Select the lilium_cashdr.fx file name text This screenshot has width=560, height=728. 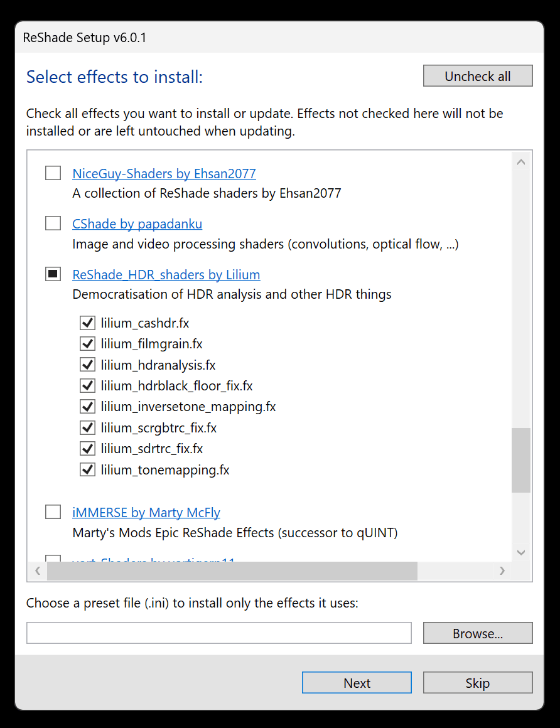click(145, 323)
